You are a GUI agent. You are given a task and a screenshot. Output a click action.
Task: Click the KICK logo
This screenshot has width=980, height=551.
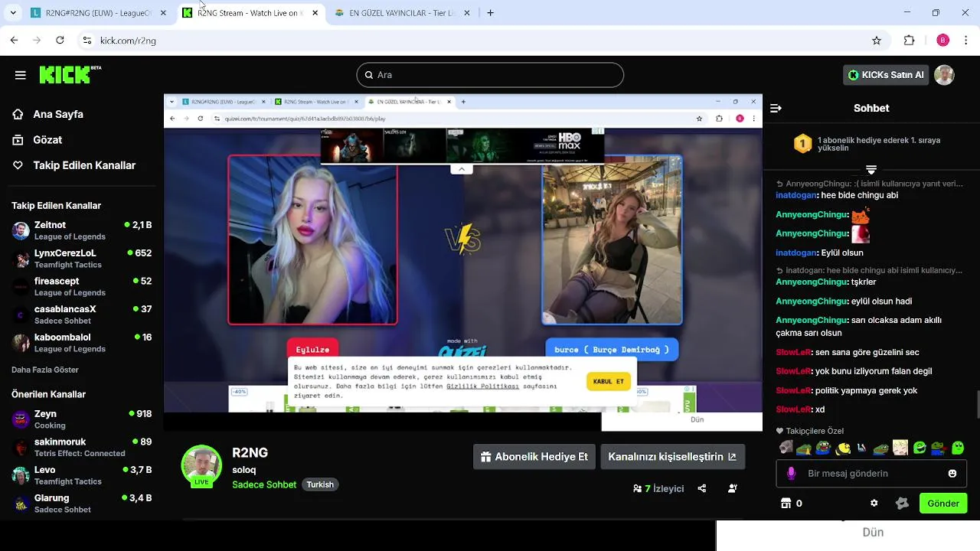70,74
